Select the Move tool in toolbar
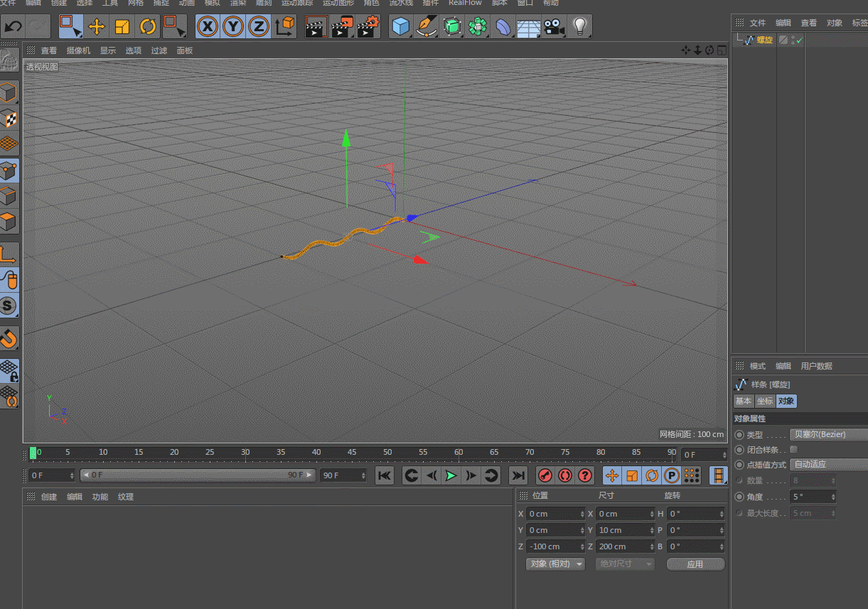868x609 pixels. point(97,27)
